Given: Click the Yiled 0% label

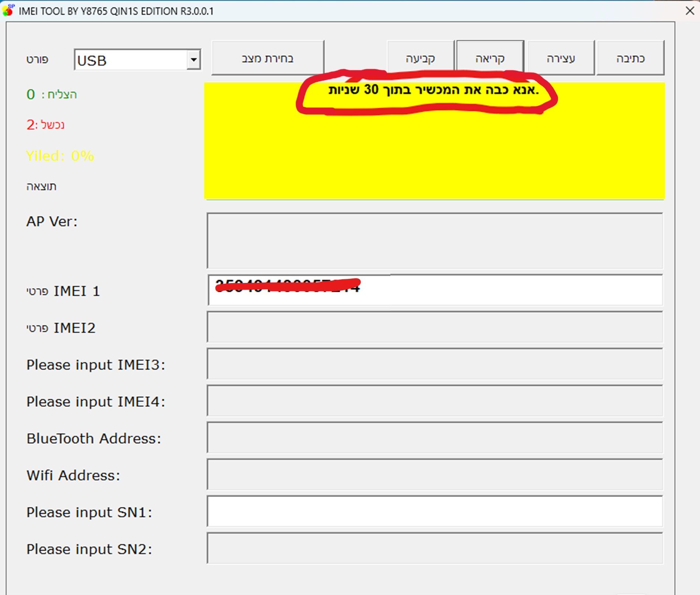Looking at the screenshot, I should click(x=60, y=156).
